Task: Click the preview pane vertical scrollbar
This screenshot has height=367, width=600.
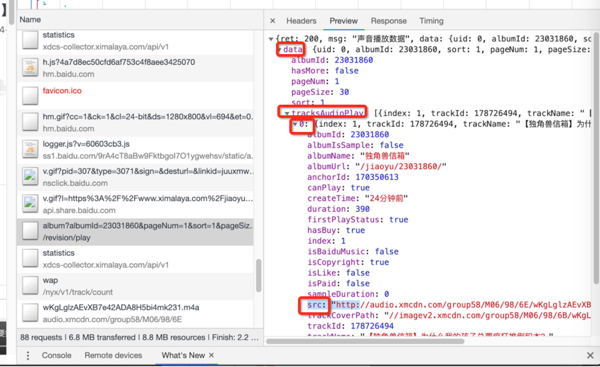Action: point(596,158)
